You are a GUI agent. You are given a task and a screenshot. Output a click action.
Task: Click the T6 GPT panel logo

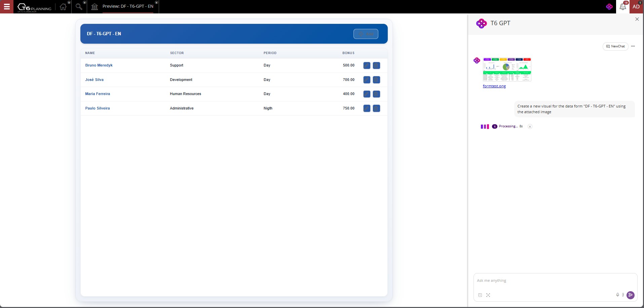click(481, 23)
